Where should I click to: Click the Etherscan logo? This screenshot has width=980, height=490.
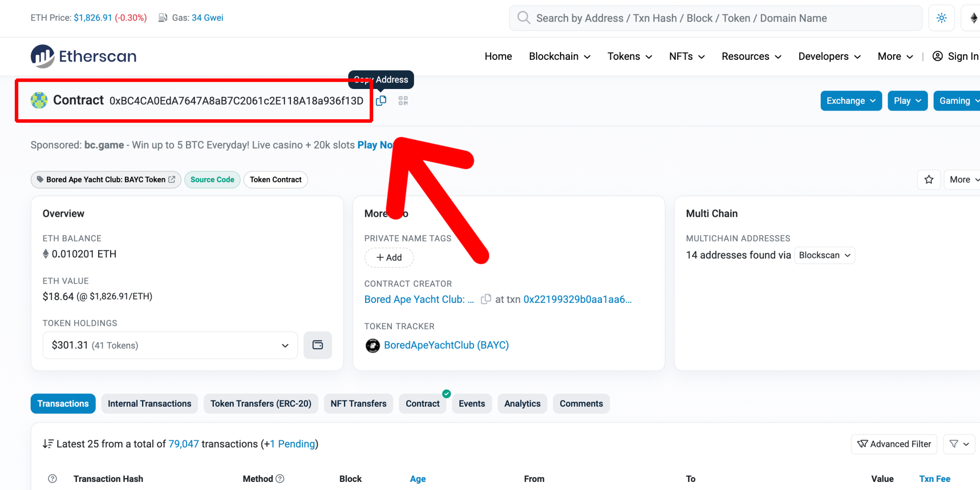(x=84, y=56)
